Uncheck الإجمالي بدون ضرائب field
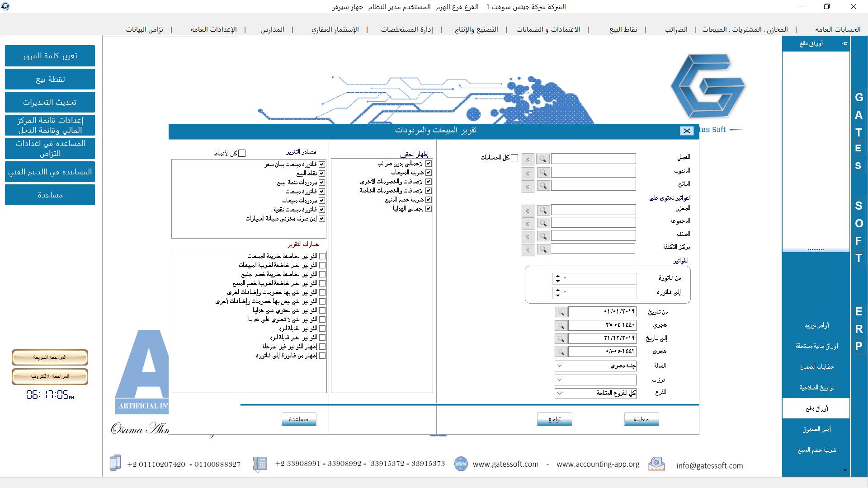Screen dimensions: 868x488 tap(428, 164)
